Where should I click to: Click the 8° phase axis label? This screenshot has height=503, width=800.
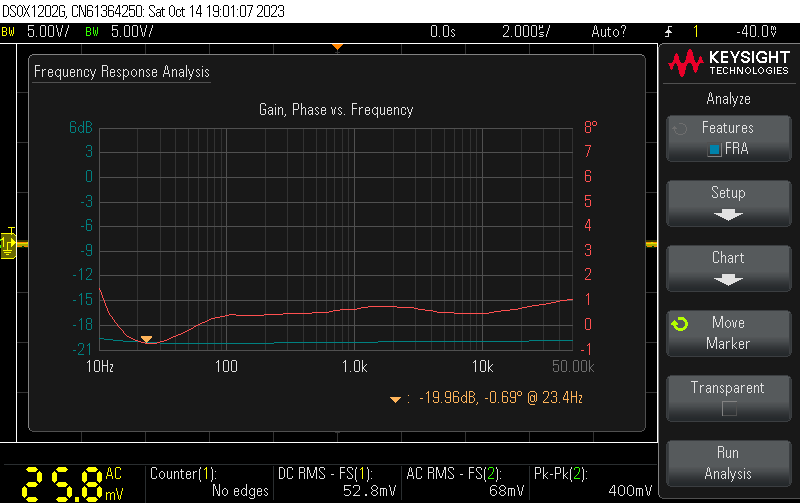(x=591, y=127)
